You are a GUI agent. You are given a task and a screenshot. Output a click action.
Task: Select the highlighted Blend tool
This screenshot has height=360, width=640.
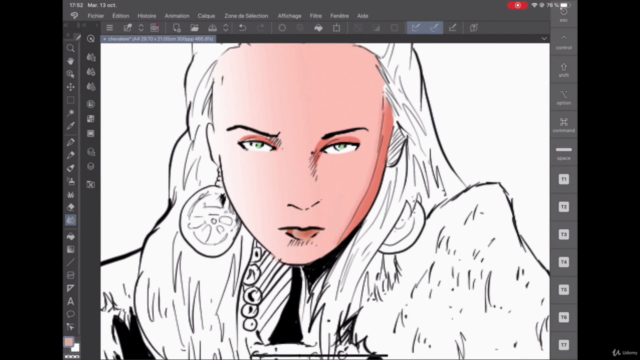tap(71, 220)
